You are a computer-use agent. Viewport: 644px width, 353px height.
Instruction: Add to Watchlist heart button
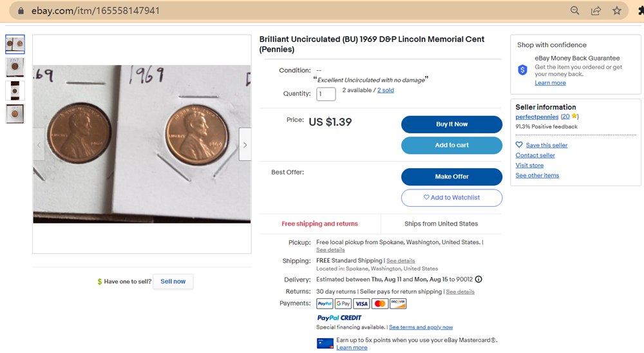click(451, 198)
